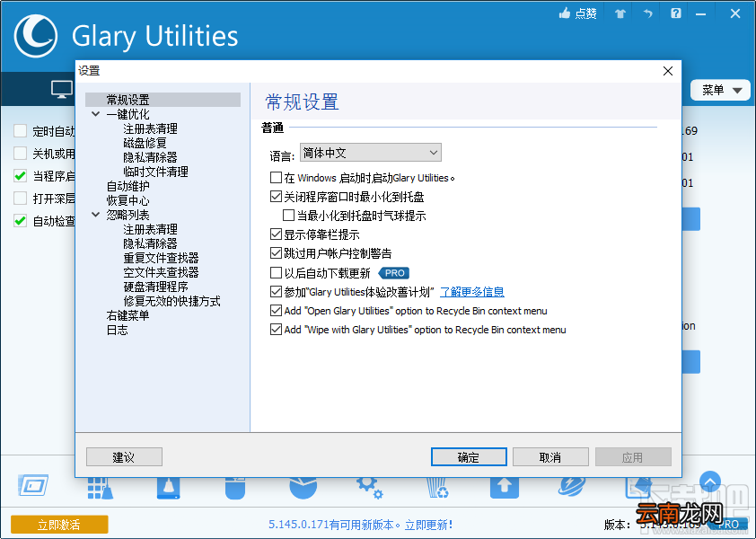The height and width of the screenshot is (539, 756).
Task: Select 硬盘清理程序 in settings tree
Action: point(155,287)
